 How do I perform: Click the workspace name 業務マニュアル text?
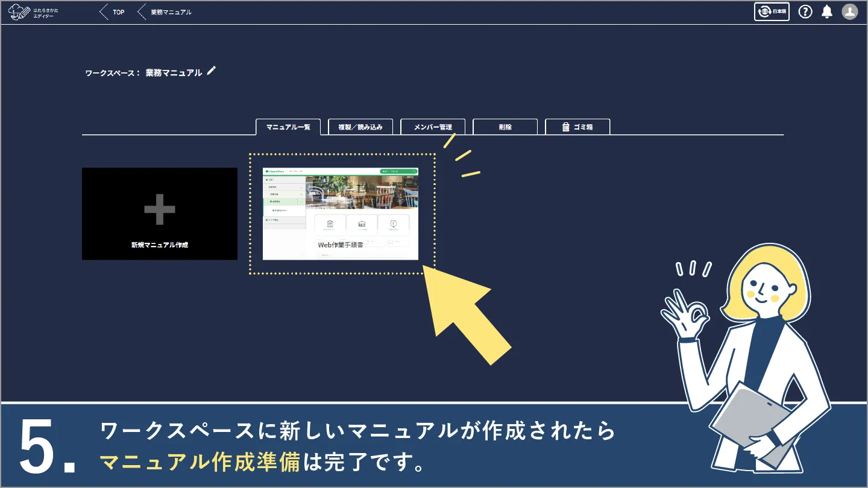point(174,73)
